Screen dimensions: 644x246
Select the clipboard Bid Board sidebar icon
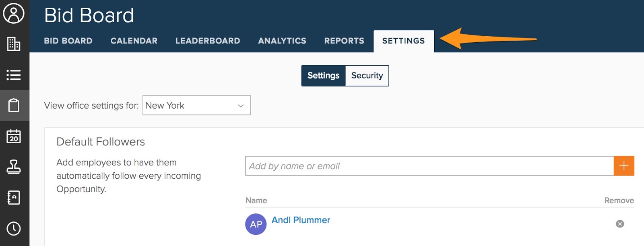[14, 105]
